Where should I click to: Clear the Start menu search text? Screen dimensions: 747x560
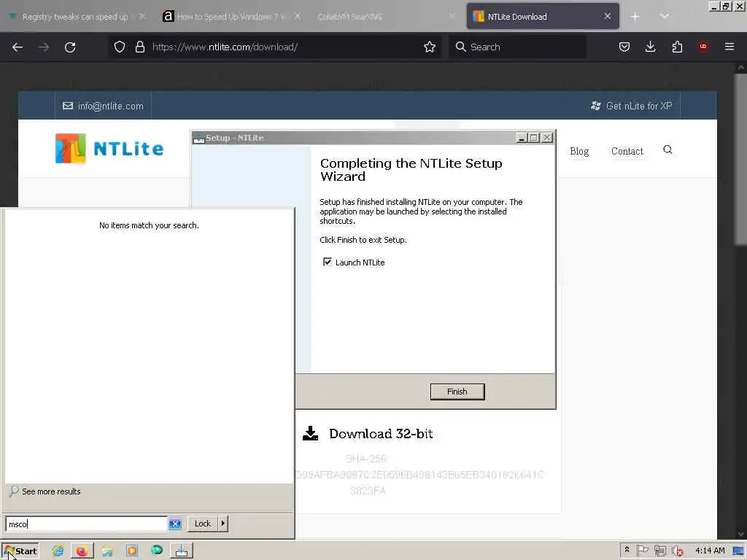point(175,524)
